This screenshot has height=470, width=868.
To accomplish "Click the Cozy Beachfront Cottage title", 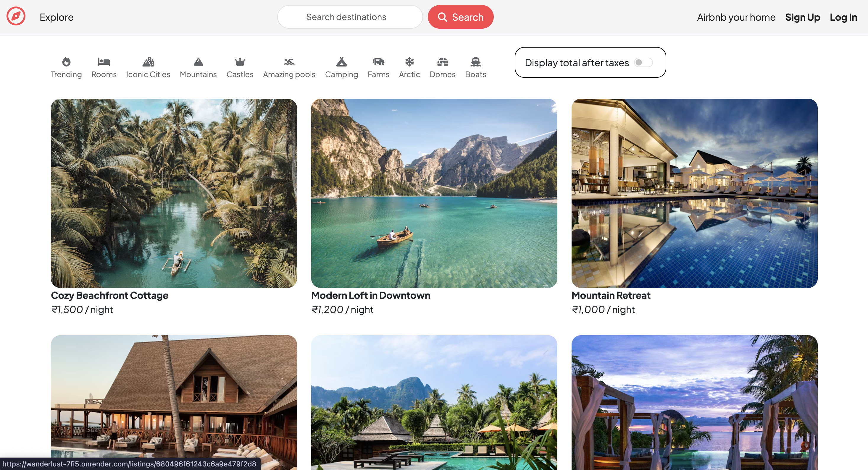I will point(109,295).
